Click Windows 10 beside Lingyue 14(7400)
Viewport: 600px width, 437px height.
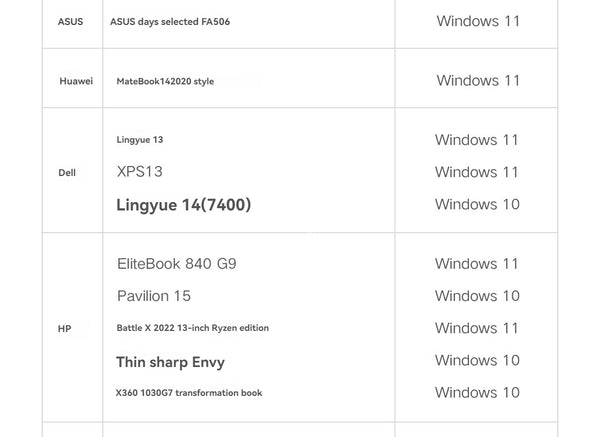coord(477,204)
